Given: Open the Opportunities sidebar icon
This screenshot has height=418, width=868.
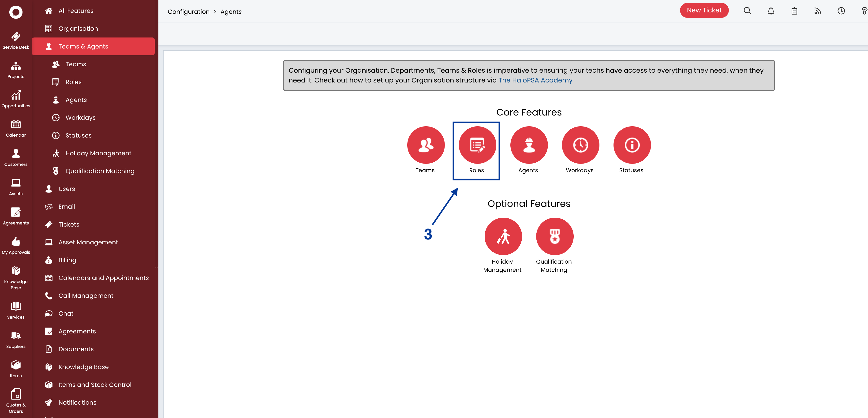Looking at the screenshot, I should pos(16,99).
